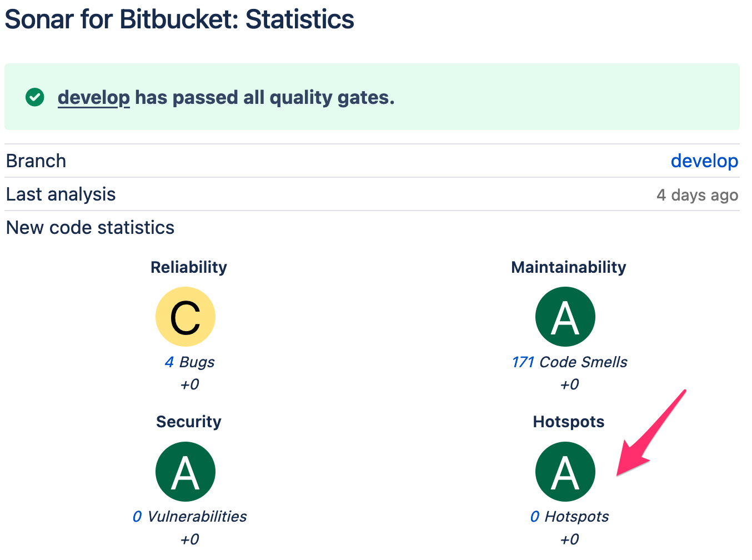752x560 pixels.
Task: Click the Reliability C rating badge
Action: (186, 317)
